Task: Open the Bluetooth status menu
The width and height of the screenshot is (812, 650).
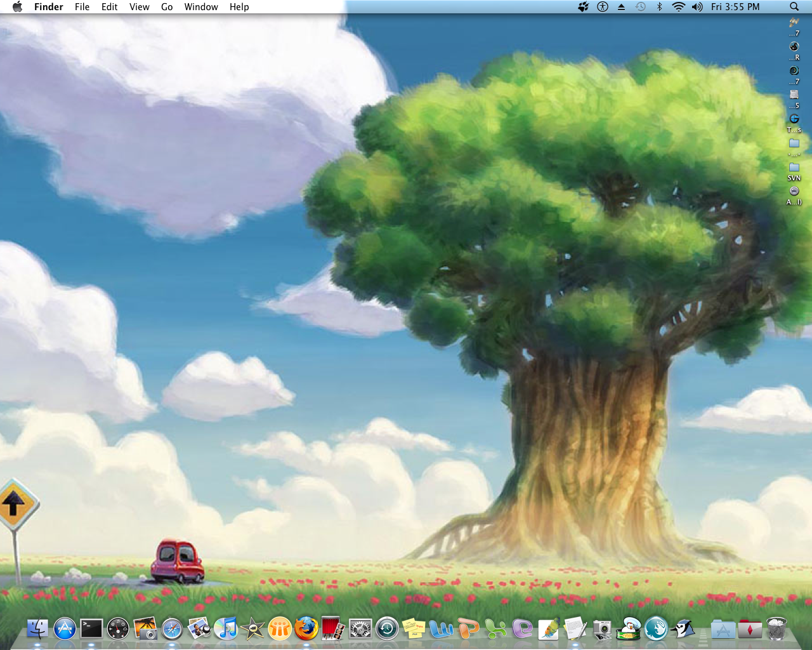Action: (659, 7)
